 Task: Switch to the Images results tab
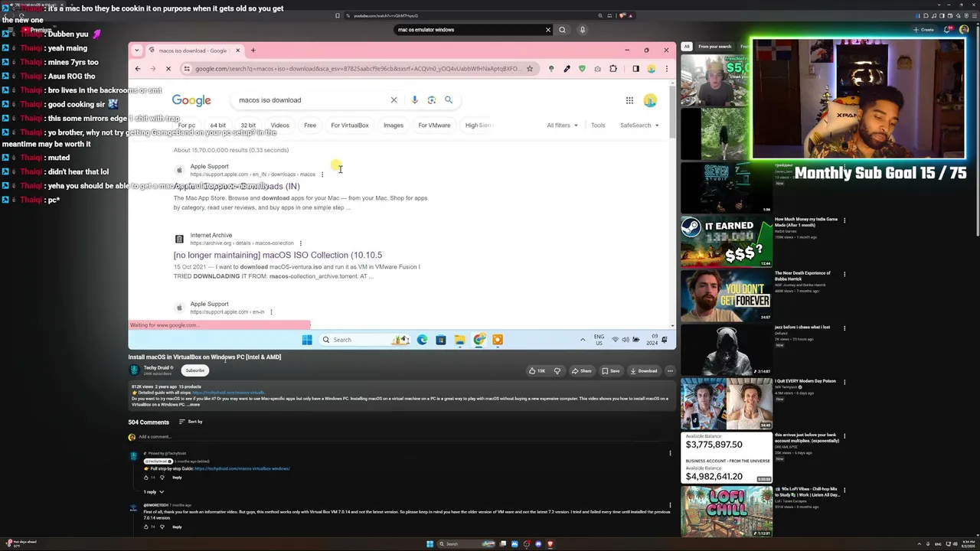[x=394, y=126]
